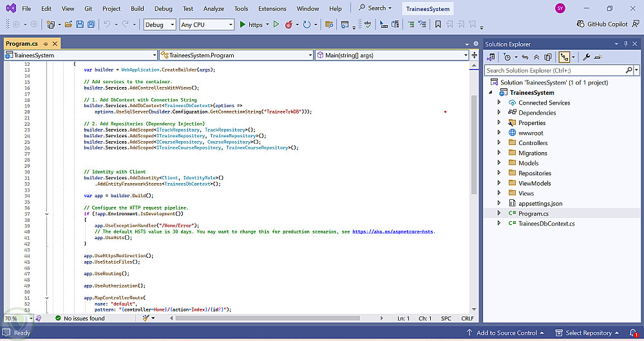The image size is (644, 341).
Task: Toggle the bookmark icon in toolbar
Action: 438,24
